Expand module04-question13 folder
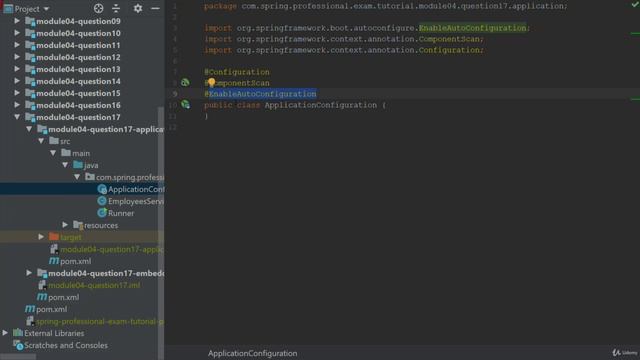The image size is (640, 360). (17, 69)
